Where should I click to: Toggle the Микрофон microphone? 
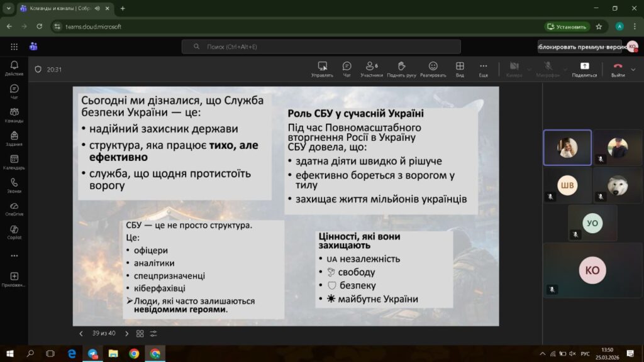(x=548, y=69)
